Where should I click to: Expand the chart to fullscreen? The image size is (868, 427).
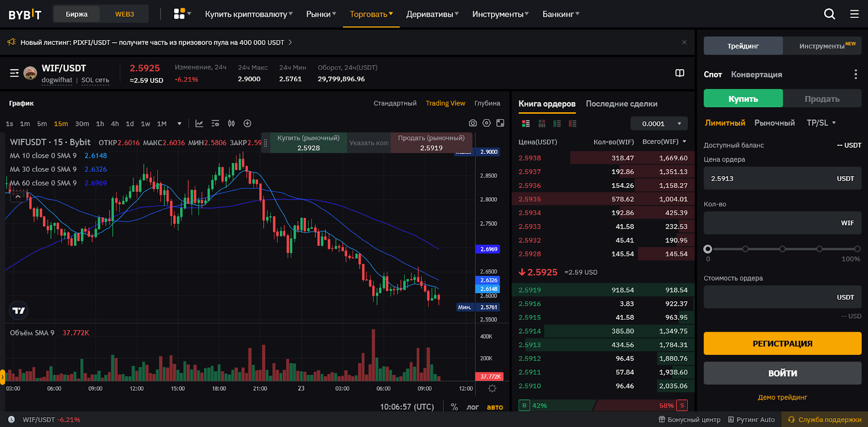(x=500, y=123)
